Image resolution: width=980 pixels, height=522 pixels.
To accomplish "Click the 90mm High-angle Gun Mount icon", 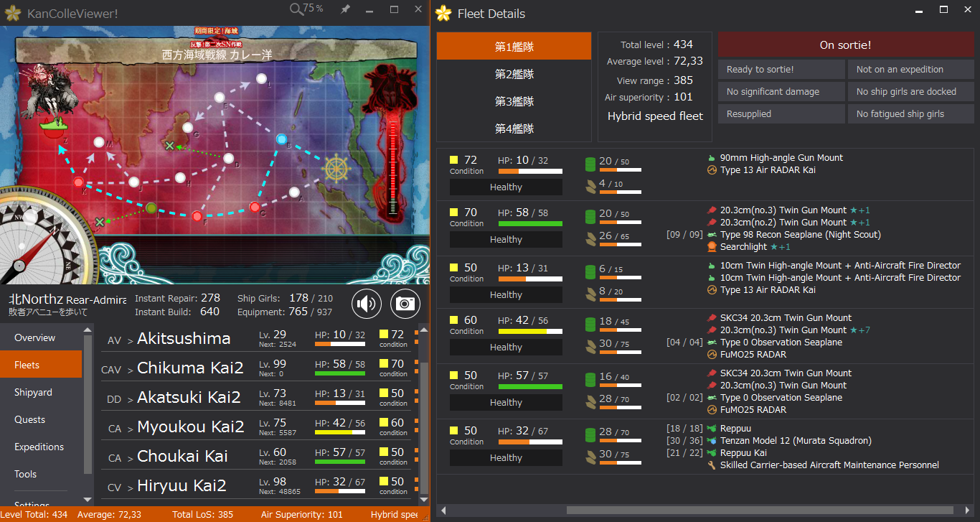I will [x=712, y=158].
